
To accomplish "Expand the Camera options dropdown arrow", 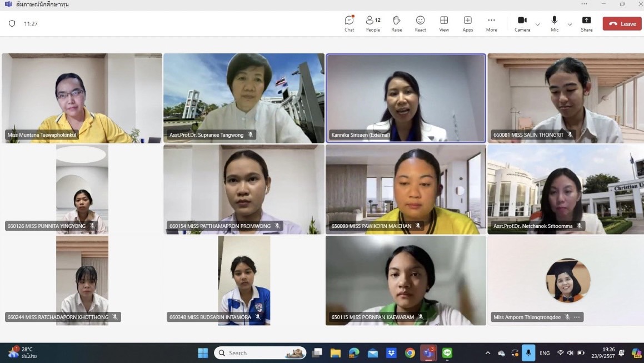I will pos(537,24).
